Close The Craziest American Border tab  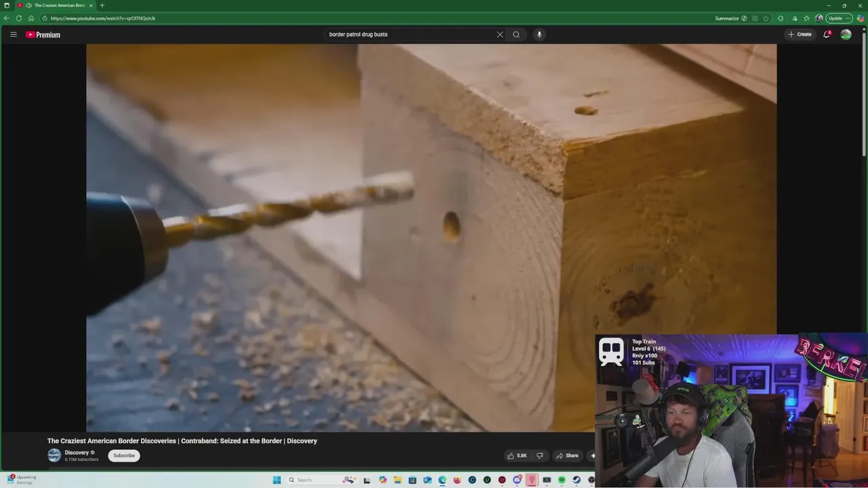[x=91, y=5]
